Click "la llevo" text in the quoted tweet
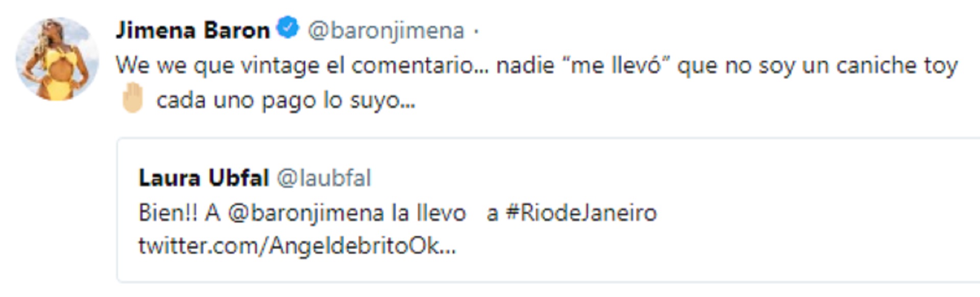The height and width of the screenshot is (297, 980). (x=429, y=213)
